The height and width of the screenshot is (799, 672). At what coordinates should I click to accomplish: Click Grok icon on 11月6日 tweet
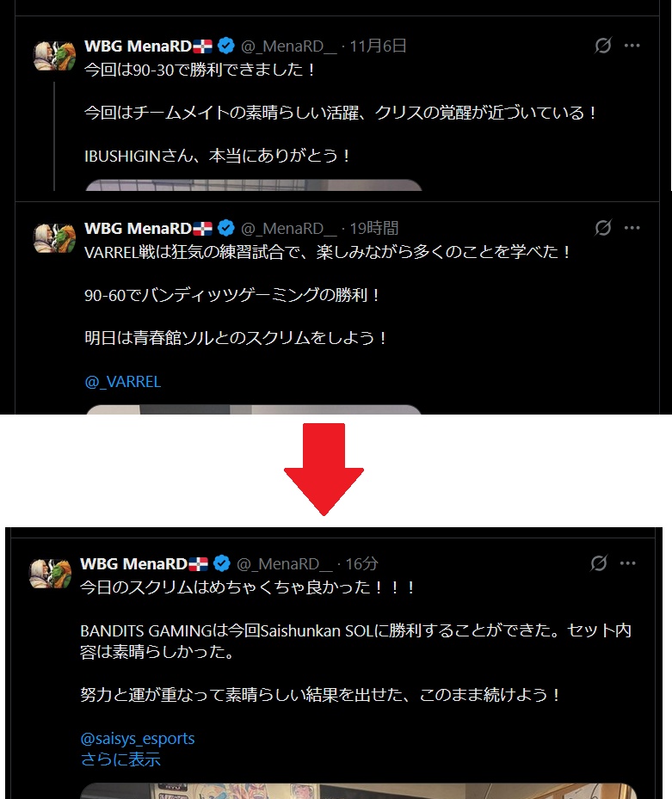click(x=602, y=46)
